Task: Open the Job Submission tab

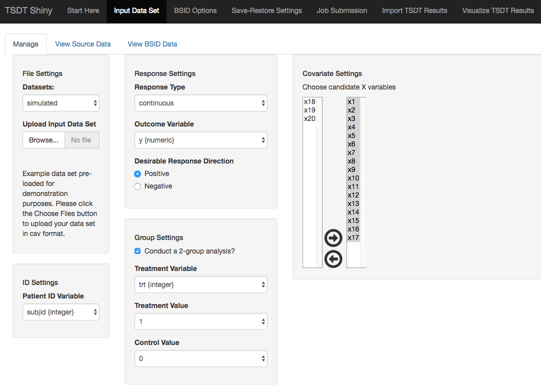Action: coord(342,10)
